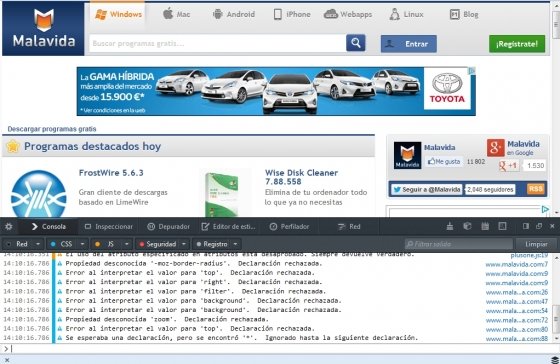
Task: Expand the JS filter dropdown arrow
Action: point(127,244)
